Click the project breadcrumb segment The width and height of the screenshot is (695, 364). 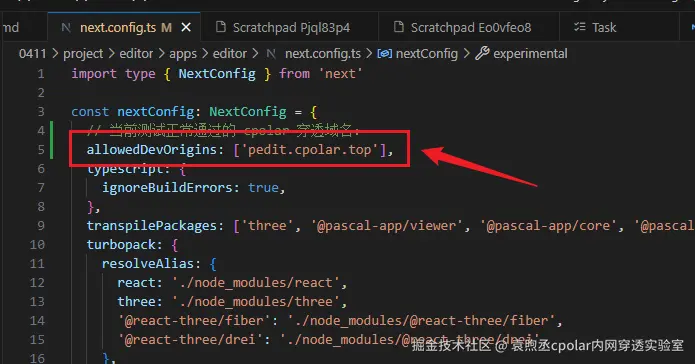[83, 54]
